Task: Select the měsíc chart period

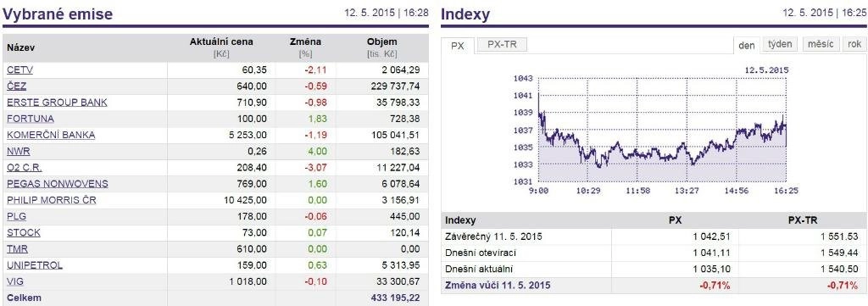Action: point(821,44)
